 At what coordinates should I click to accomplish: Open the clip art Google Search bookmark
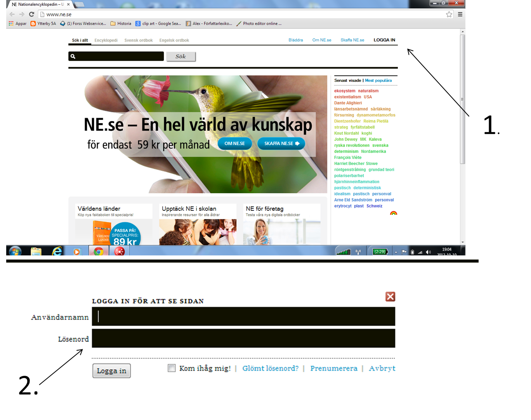(x=158, y=24)
